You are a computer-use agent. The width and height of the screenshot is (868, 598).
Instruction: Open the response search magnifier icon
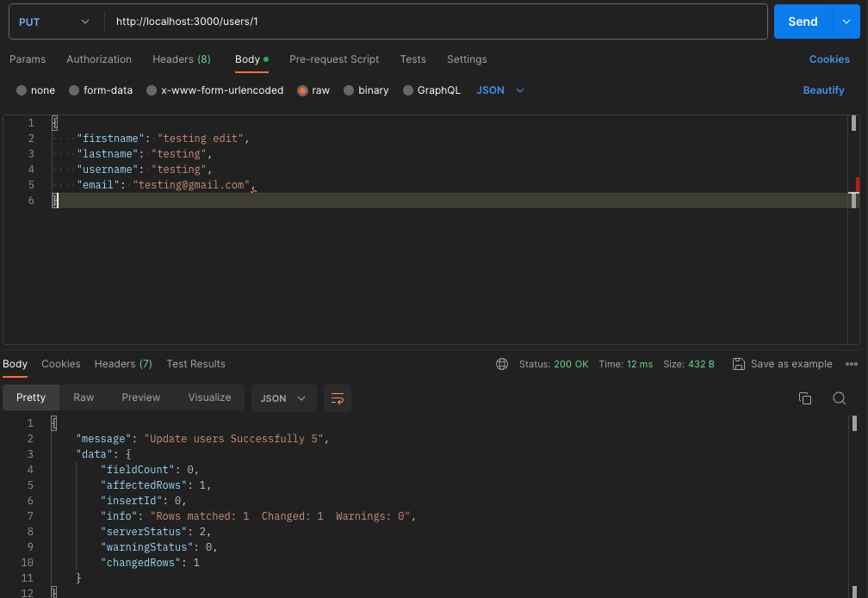coord(840,398)
